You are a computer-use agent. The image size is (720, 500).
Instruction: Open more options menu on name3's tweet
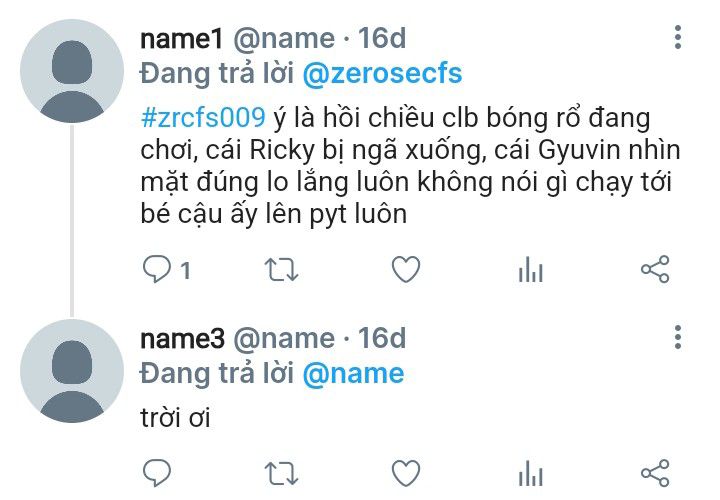(x=678, y=337)
